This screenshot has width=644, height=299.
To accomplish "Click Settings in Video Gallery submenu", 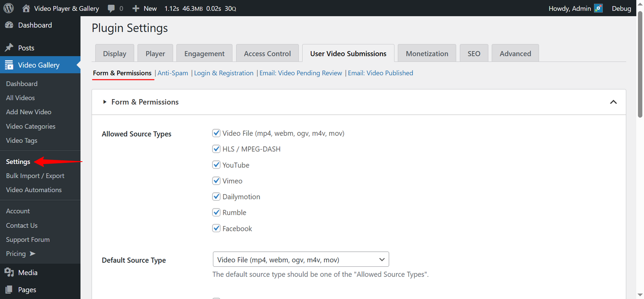I will pyautogui.click(x=18, y=162).
